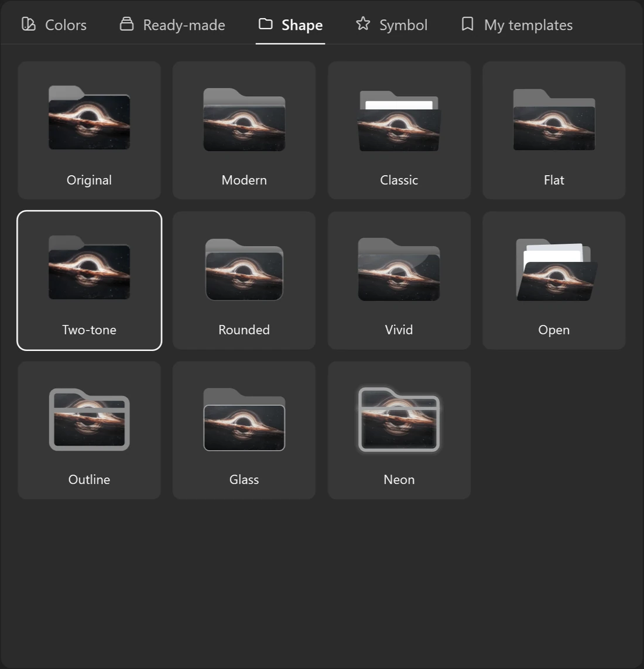Select the Classic folder shape icon

coord(399,121)
